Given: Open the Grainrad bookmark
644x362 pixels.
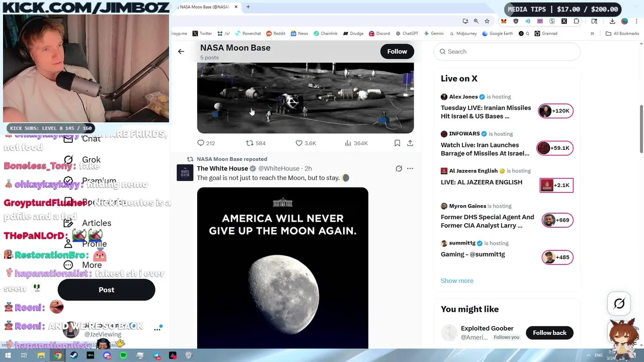Looking at the screenshot, I should [x=546, y=34].
